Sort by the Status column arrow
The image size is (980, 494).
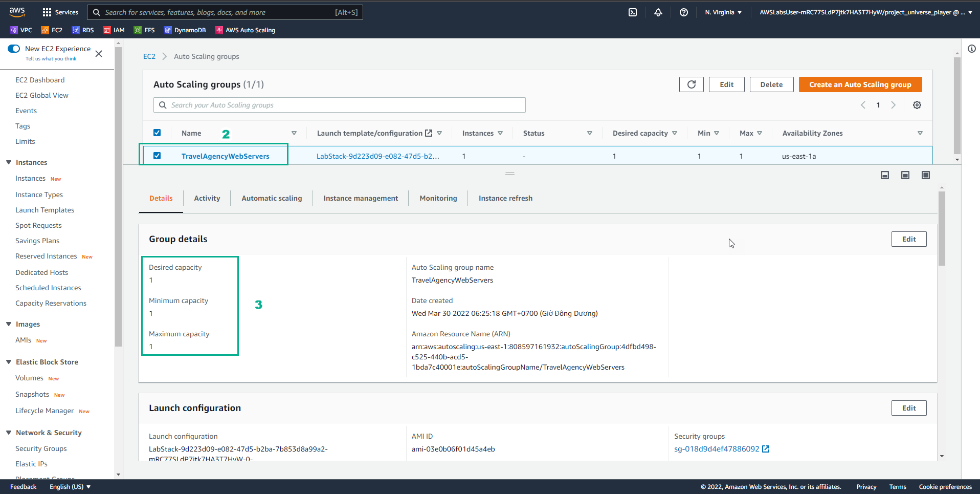point(590,133)
